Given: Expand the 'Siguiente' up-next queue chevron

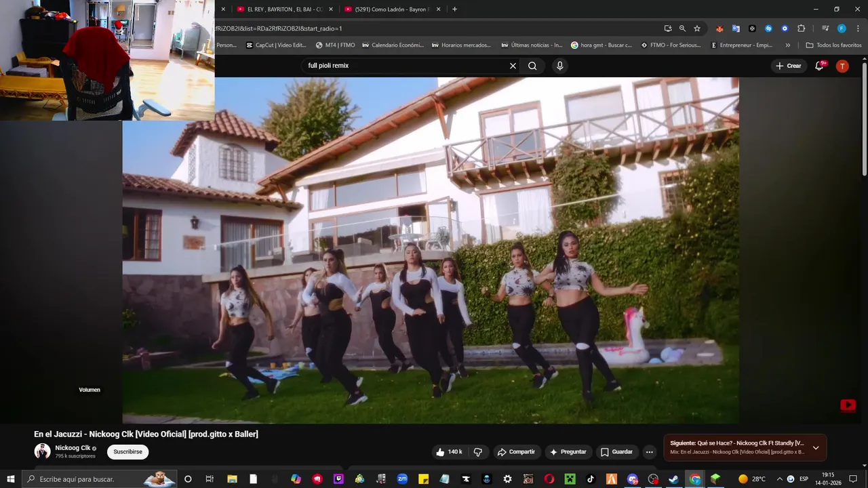Looking at the screenshot, I should (x=816, y=448).
